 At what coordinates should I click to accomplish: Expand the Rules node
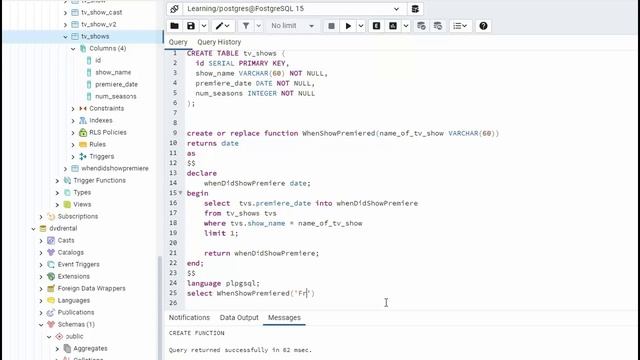point(73,144)
